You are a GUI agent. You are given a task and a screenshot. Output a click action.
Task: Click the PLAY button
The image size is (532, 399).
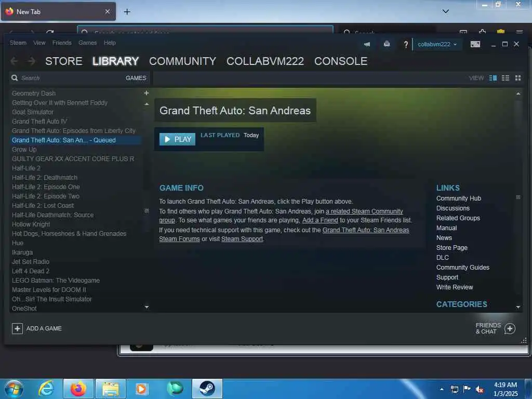(178, 139)
